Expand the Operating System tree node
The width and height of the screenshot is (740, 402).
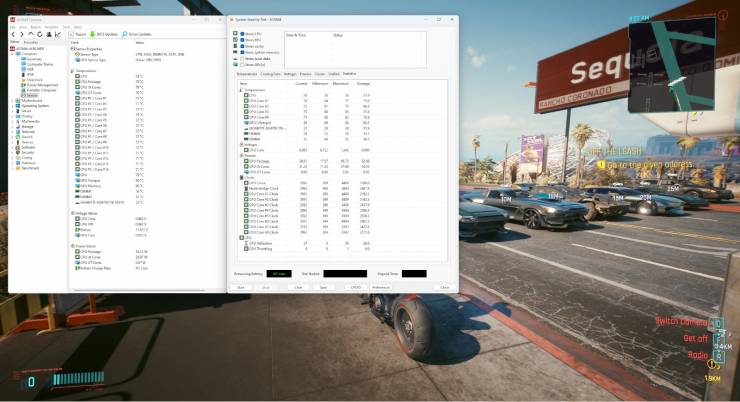tap(12, 106)
